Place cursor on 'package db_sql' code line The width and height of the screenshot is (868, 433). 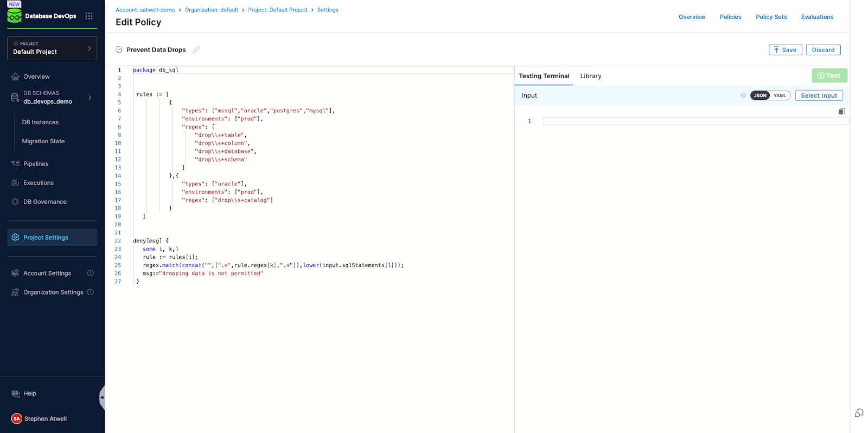[156, 70]
